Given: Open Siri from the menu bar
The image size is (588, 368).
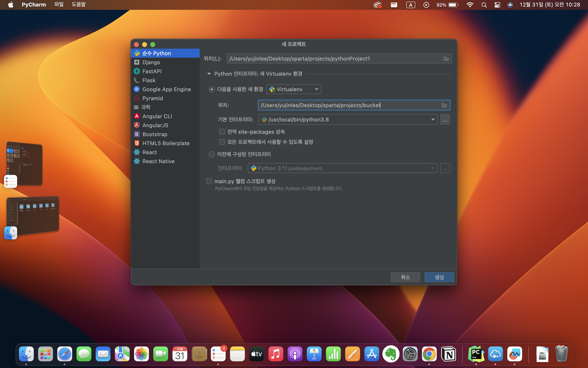Looking at the screenshot, I should coord(510,5).
